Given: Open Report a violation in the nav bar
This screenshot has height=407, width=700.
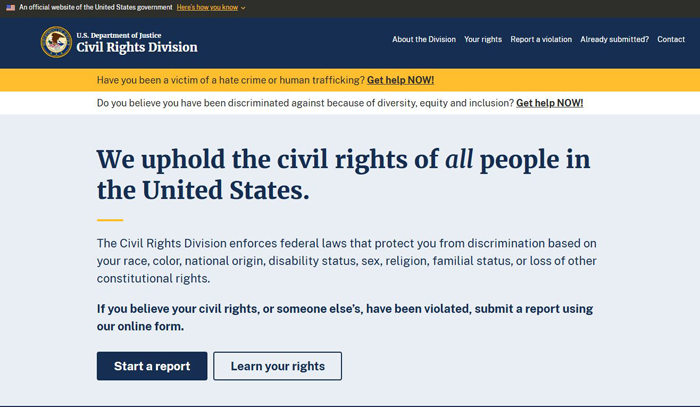Looking at the screenshot, I should (541, 39).
